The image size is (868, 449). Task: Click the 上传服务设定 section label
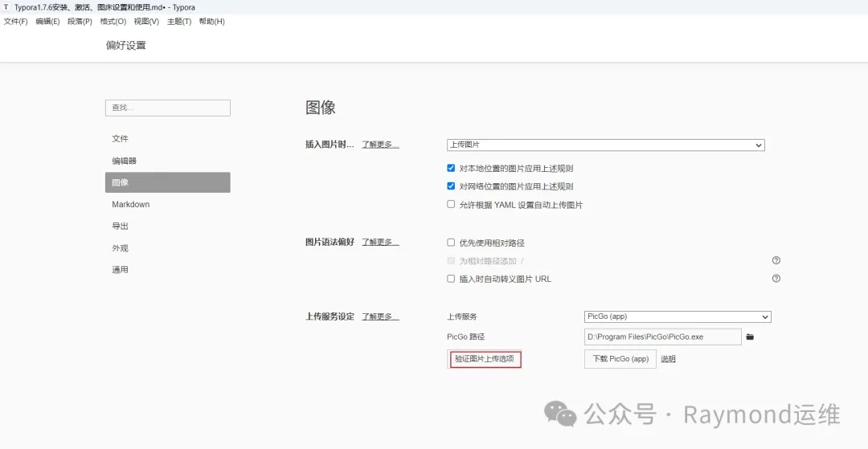(330, 316)
